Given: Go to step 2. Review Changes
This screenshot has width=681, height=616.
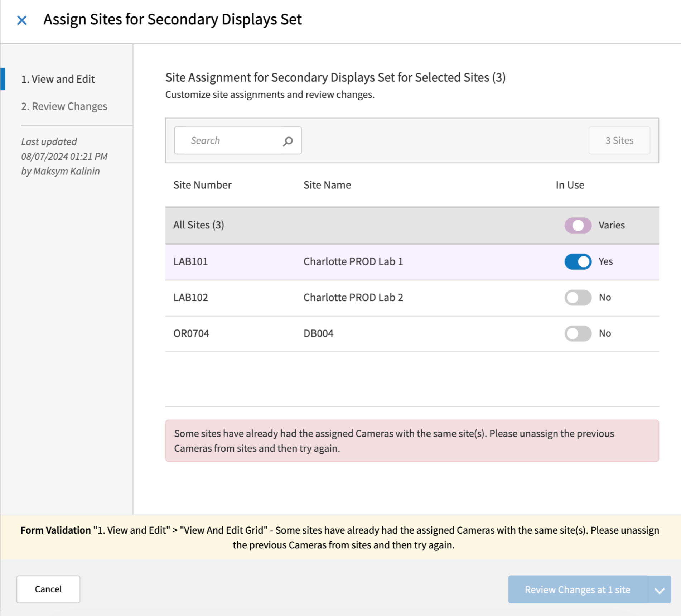Looking at the screenshot, I should click(64, 106).
